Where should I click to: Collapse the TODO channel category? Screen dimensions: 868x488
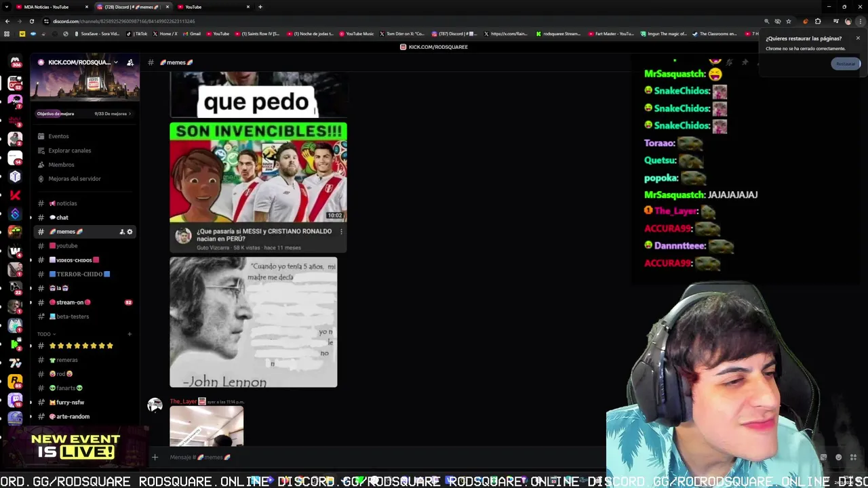[x=46, y=334]
